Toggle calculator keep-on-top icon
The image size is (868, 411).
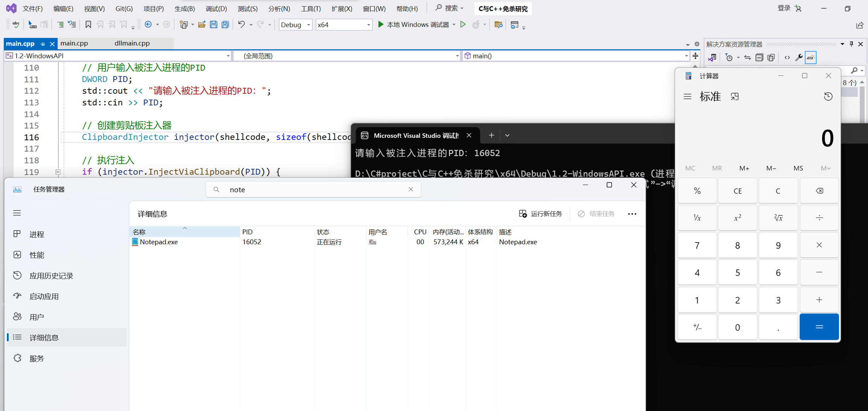pyautogui.click(x=735, y=97)
